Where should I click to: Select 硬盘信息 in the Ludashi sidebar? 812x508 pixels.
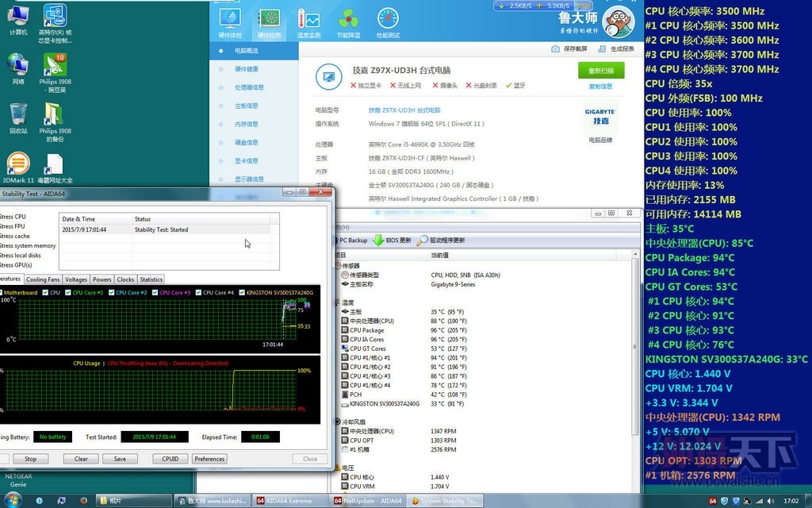click(x=255, y=143)
